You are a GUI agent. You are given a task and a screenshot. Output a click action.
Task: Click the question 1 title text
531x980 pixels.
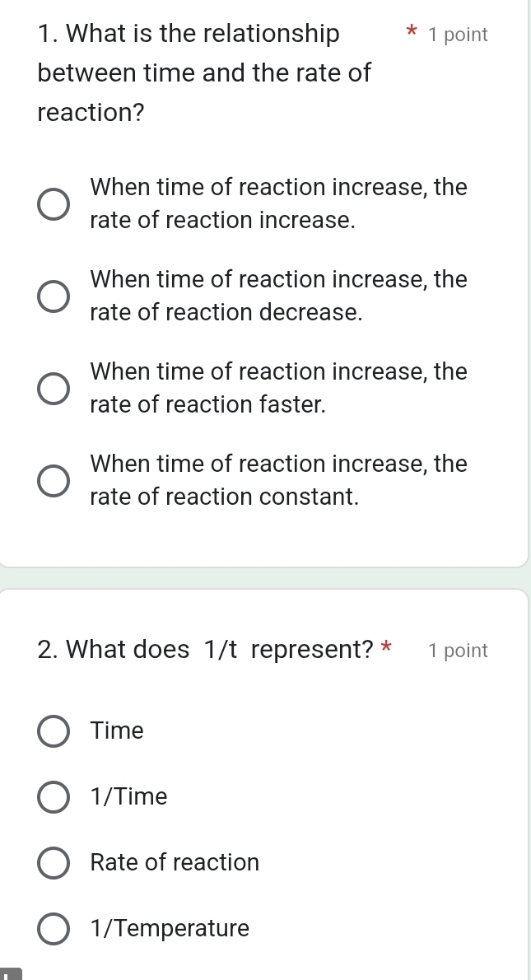click(188, 72)
